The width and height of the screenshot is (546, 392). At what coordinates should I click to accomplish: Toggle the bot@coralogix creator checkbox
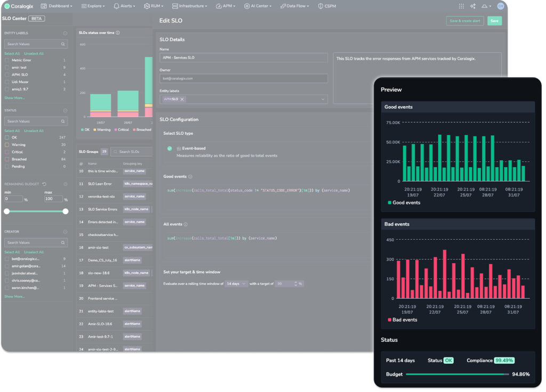pos(7,259)
